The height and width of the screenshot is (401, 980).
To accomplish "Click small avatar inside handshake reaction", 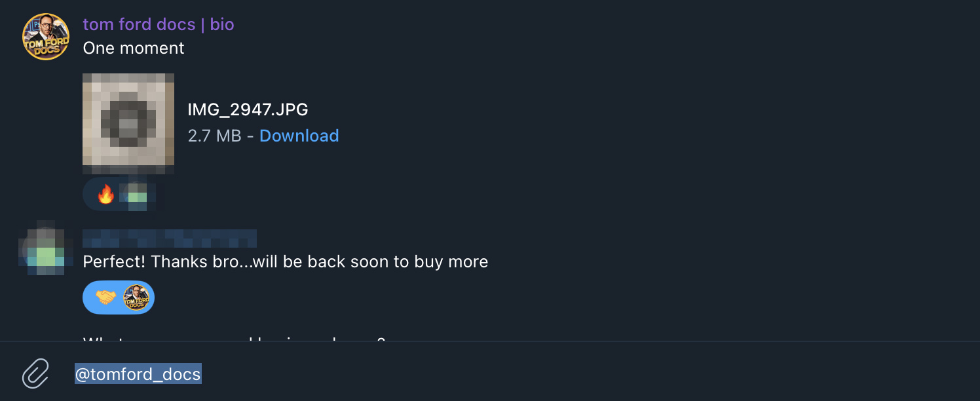I will click(x=136, y=297).
